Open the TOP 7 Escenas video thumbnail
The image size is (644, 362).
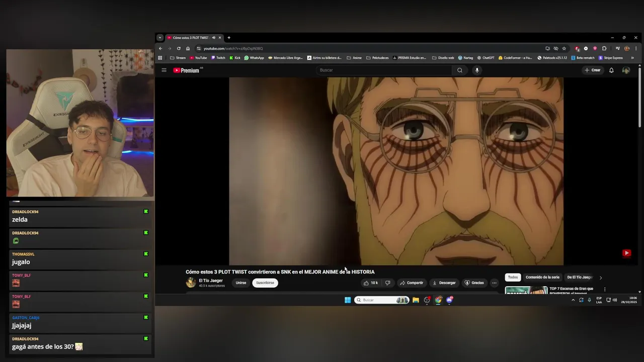pos(526,290)
